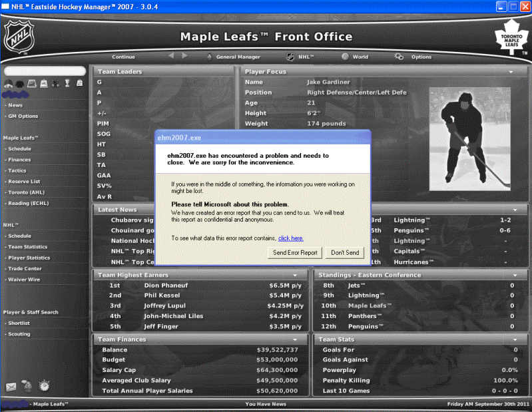Click the transfer arrows icon in sidebar
The height and width of the screenshot is (412, 532).
coord(79,83)
